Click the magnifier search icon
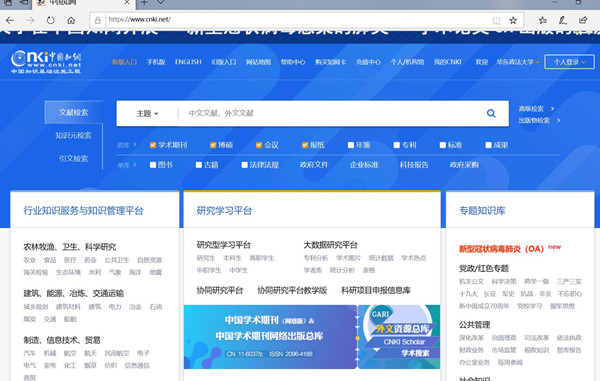The width and height of the screenshot is (600, 381). tap(491, 113)
